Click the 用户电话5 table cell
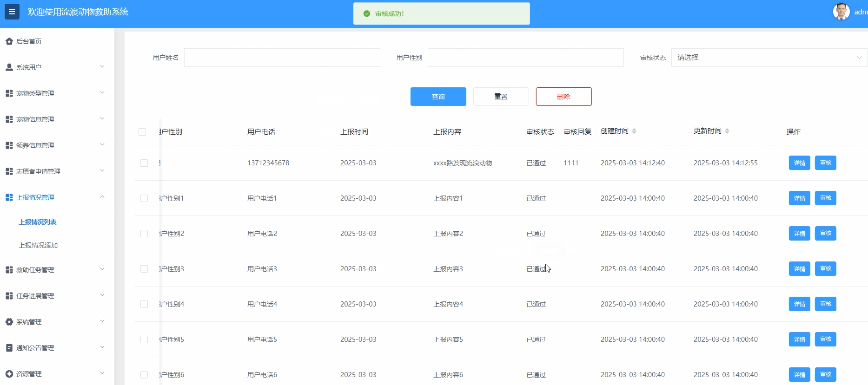868x385 pixels. pyautogui.click(x=262, y=339)
